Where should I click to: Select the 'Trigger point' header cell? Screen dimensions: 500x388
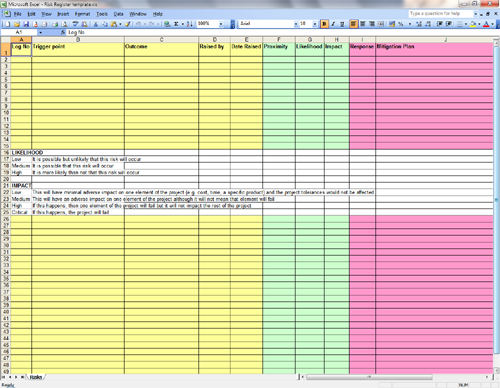click(78, 49)
